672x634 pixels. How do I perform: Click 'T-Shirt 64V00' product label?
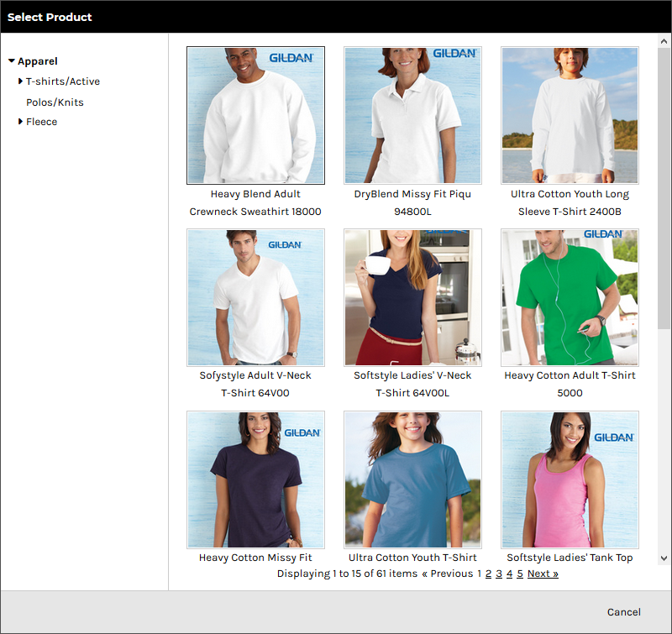[255, 392]
